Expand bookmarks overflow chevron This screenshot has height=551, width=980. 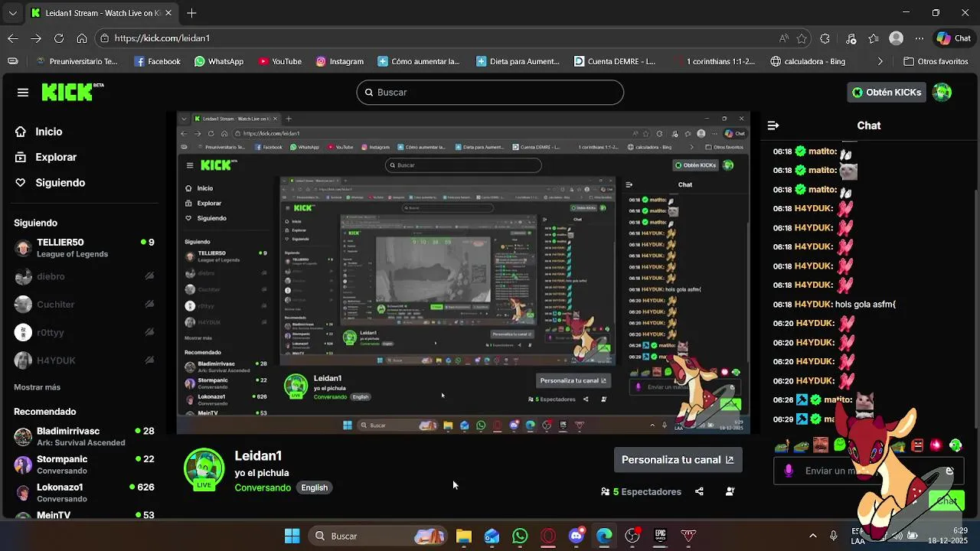pos(880,61)
